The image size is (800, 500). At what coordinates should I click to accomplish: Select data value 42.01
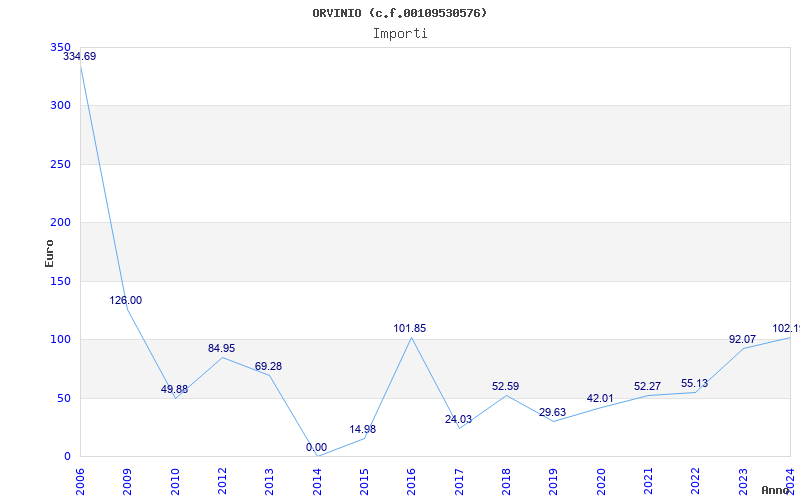pos(600,398)
